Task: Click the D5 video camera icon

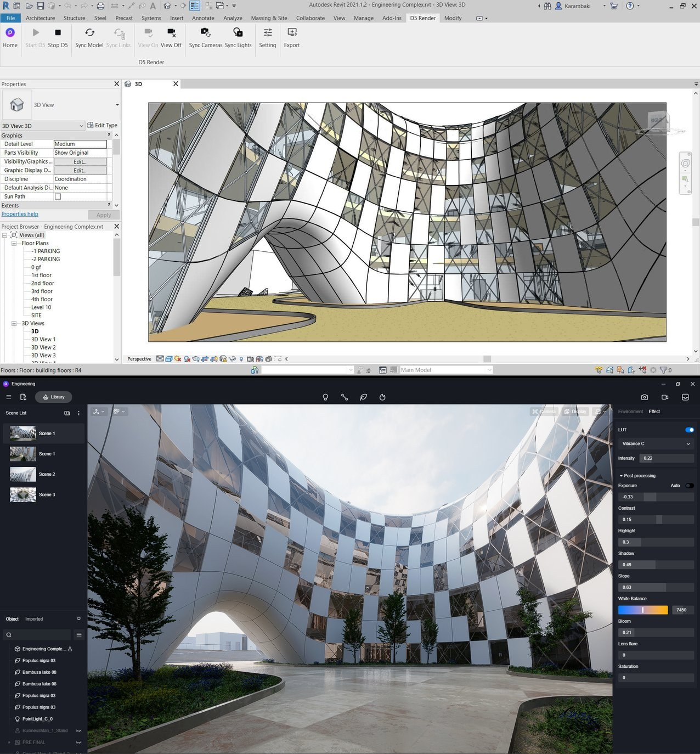Action: pos(665,397)
